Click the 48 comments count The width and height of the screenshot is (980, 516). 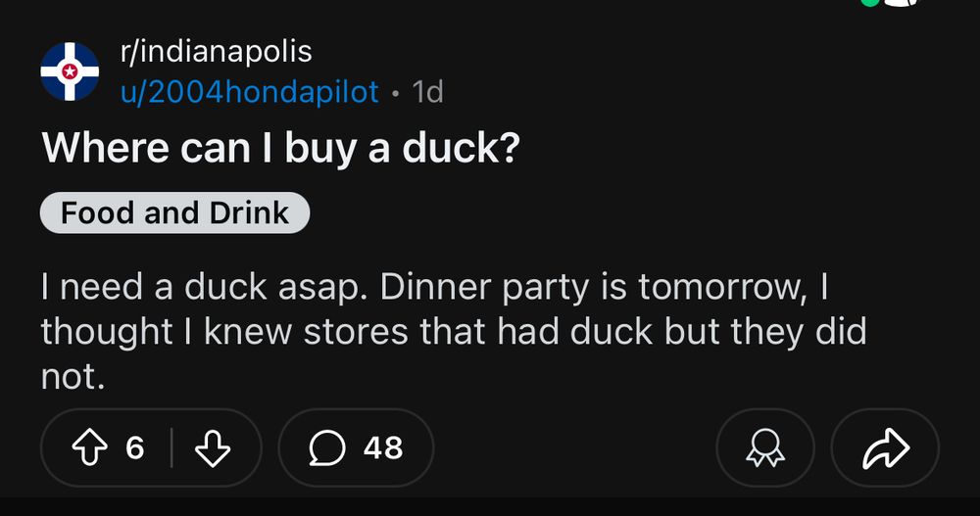coord(383,447)
